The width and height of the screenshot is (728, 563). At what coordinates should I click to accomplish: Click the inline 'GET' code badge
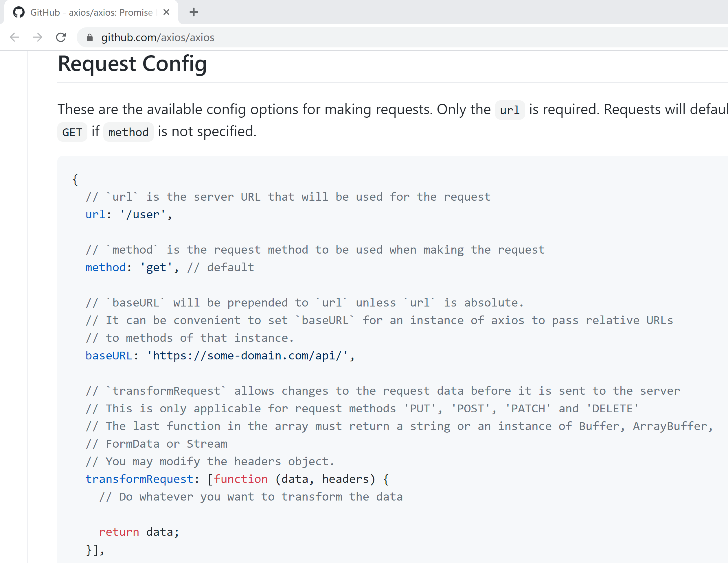(72, 132)
